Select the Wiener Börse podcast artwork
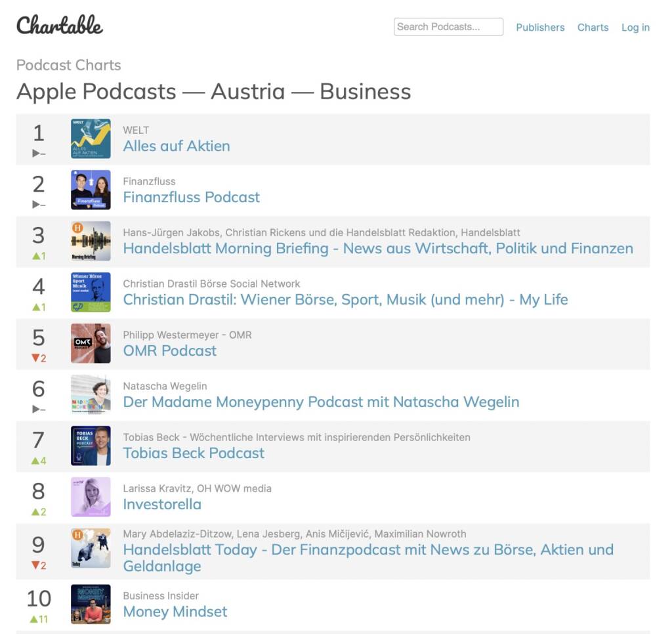672x634 pixels. click(x=91, y=292)
